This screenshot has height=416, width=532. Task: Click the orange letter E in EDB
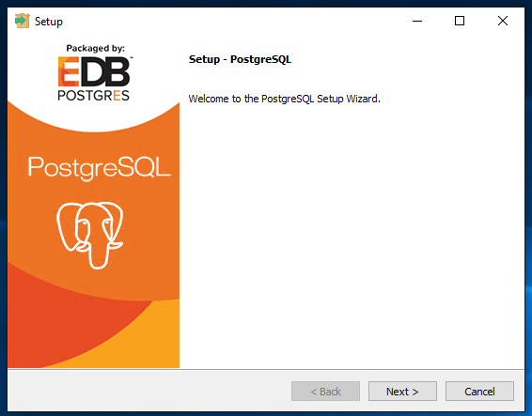pos(69,71)
